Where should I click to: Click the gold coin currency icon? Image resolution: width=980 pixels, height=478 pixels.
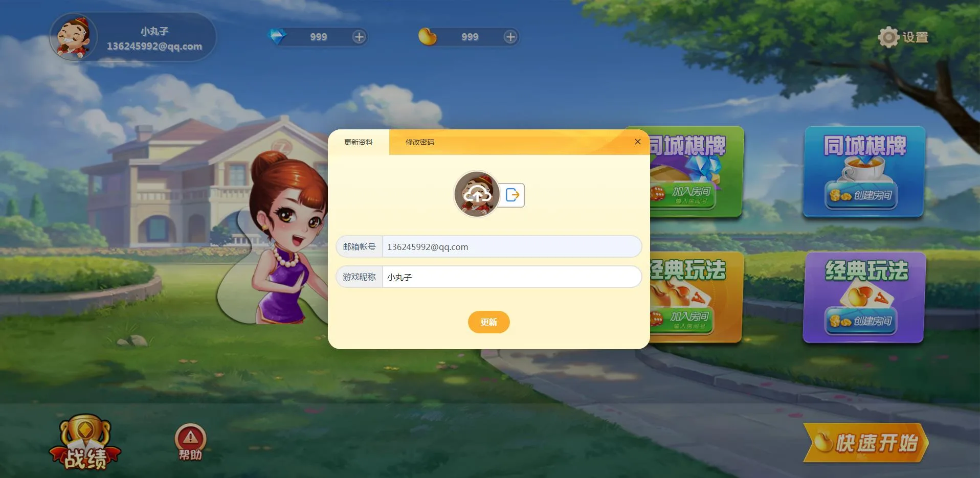(428, 37)
